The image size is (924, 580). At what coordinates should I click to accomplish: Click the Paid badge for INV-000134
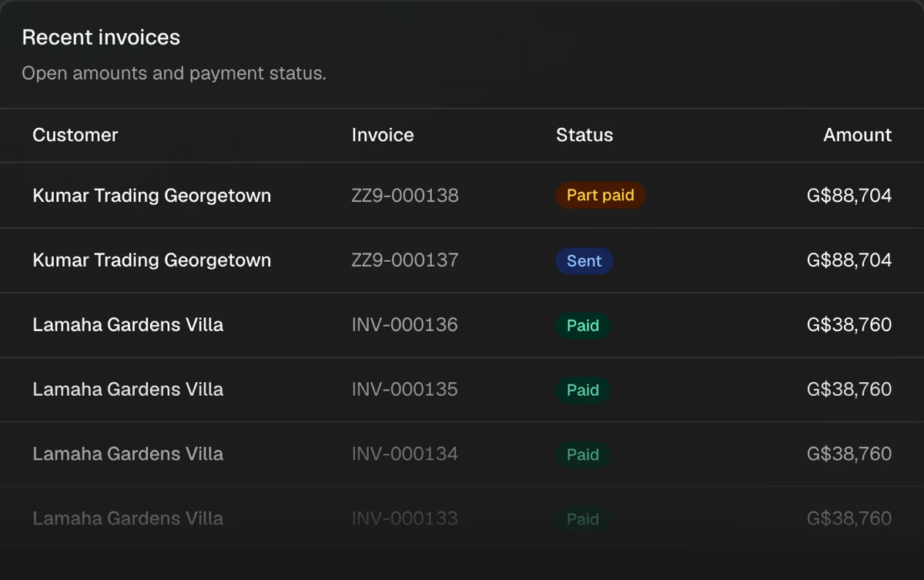pyautogui.click(x=583, y=455)
